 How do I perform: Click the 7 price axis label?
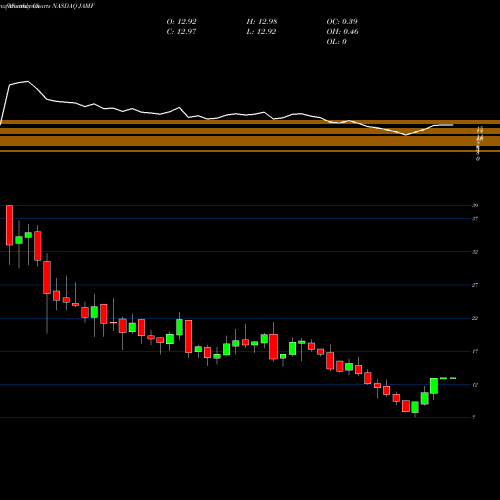(474, 417)
